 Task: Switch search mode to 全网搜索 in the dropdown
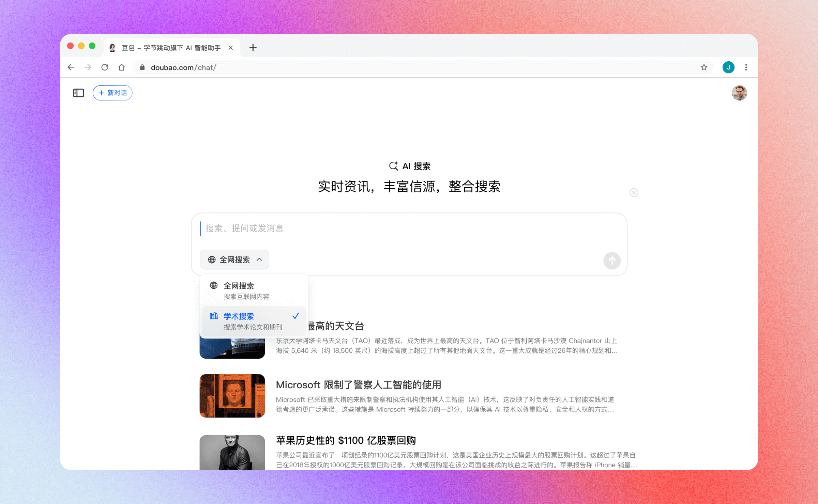[238, 286]
